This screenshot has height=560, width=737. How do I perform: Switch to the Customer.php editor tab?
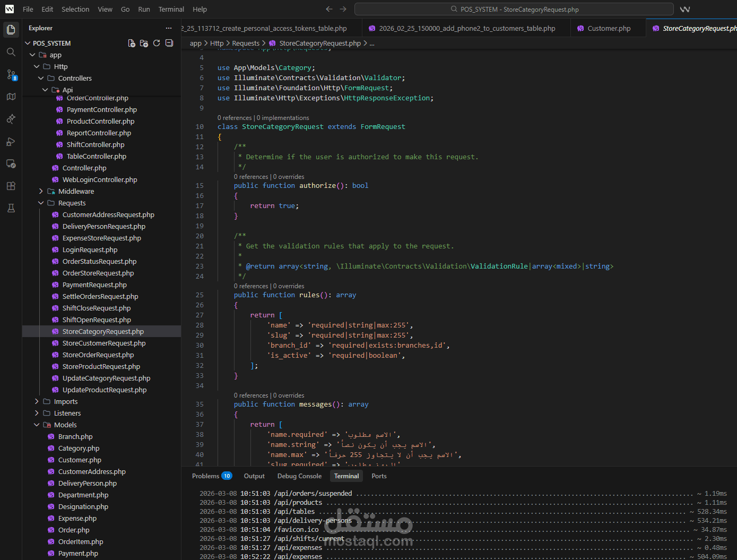click(x=609, y=29)
